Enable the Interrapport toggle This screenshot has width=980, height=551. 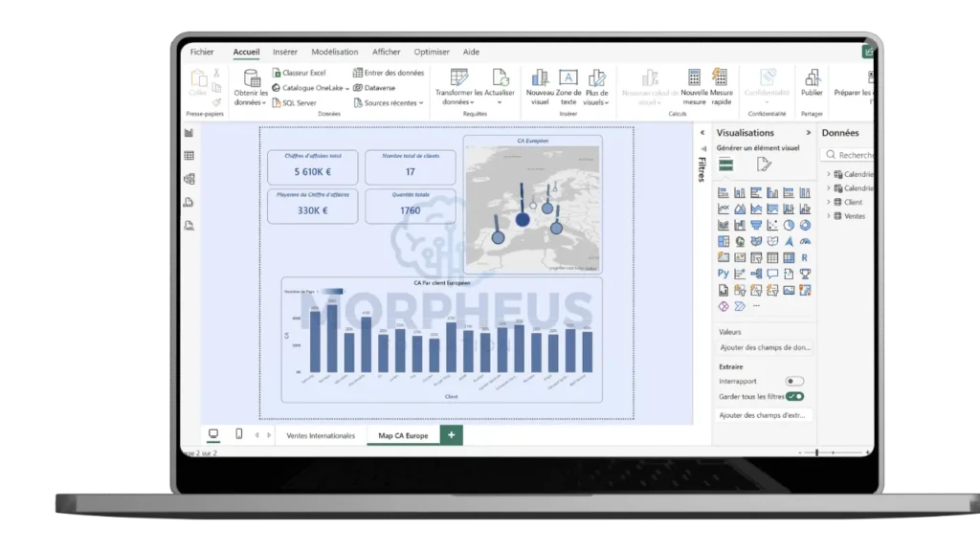pyautogui.click(x=793, y=381)
